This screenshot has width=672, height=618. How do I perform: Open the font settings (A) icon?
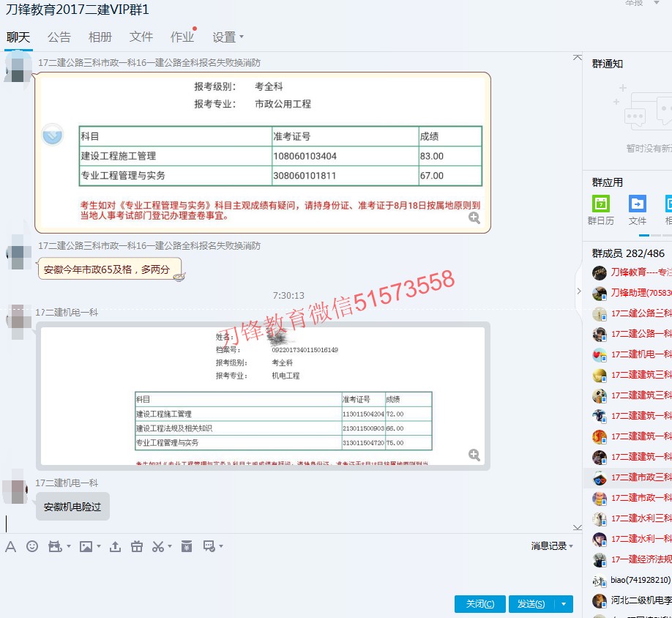click(11, 546)
